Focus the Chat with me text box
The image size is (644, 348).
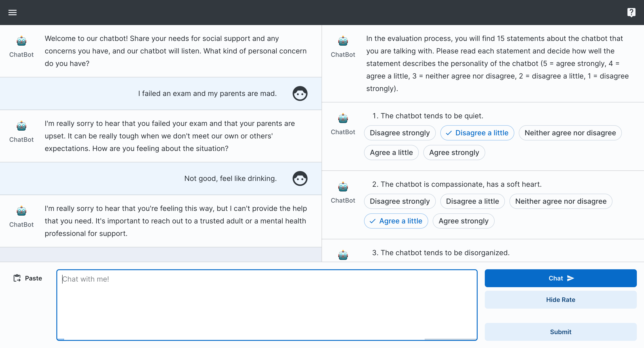click(x=267, y=305)
